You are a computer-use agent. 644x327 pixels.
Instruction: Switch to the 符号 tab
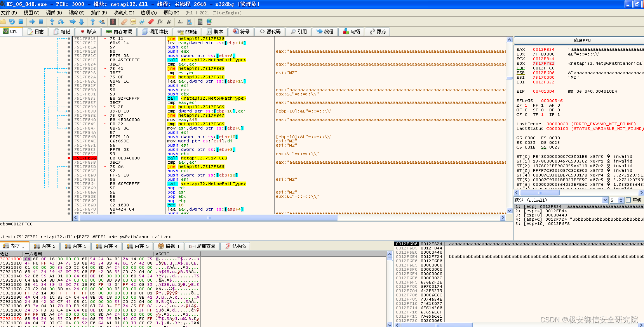click(241, 31)
